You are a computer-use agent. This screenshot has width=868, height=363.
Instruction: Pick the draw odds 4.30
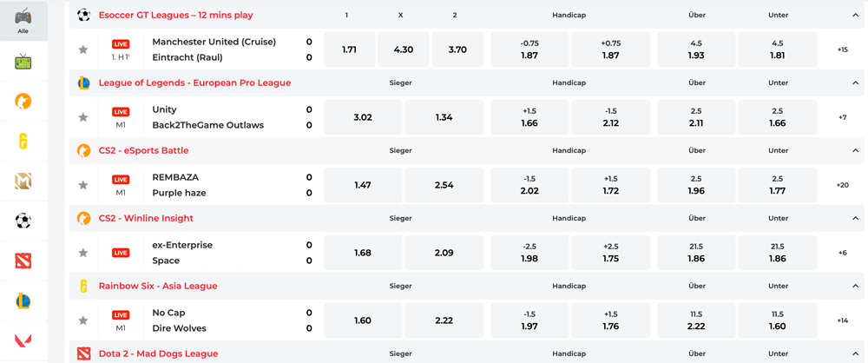pyautogui.click(x=403, y=49)
